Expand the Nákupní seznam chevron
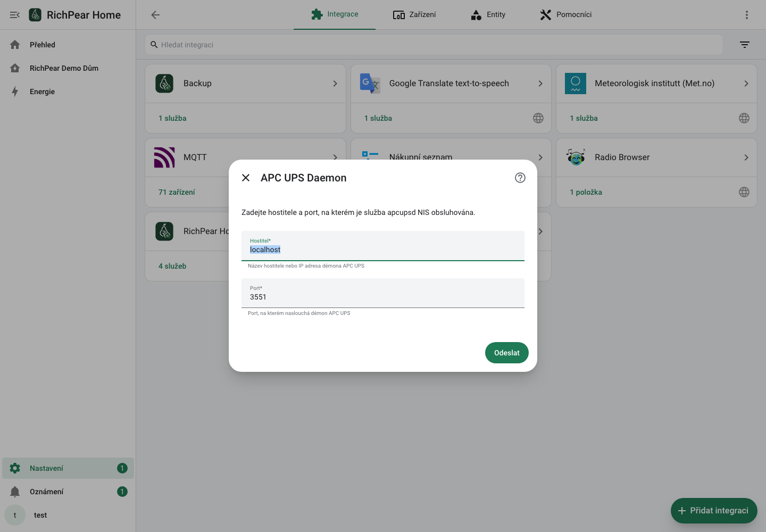Viewport: 766px width, 532px height. pyautogui.click(x=540, y=157)
